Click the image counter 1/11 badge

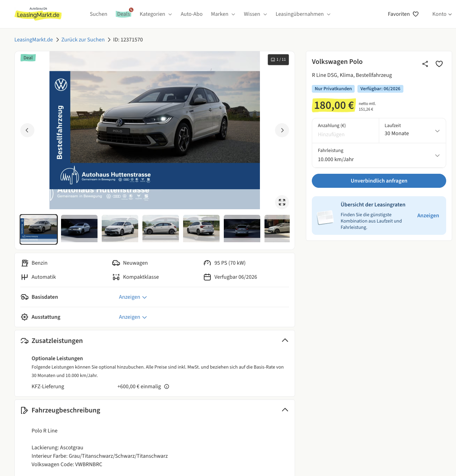(278, 60)
